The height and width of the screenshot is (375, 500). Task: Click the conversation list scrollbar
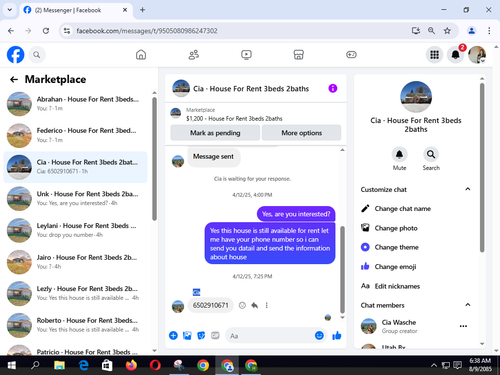coord(154,158)
